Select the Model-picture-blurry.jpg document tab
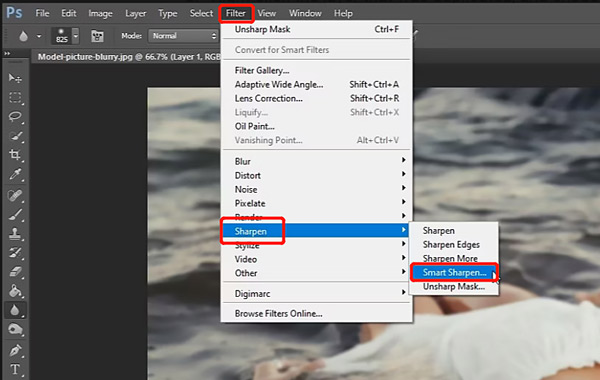This screenshot has width=600, height=380. pyautogui.click(x=129, y=57)
